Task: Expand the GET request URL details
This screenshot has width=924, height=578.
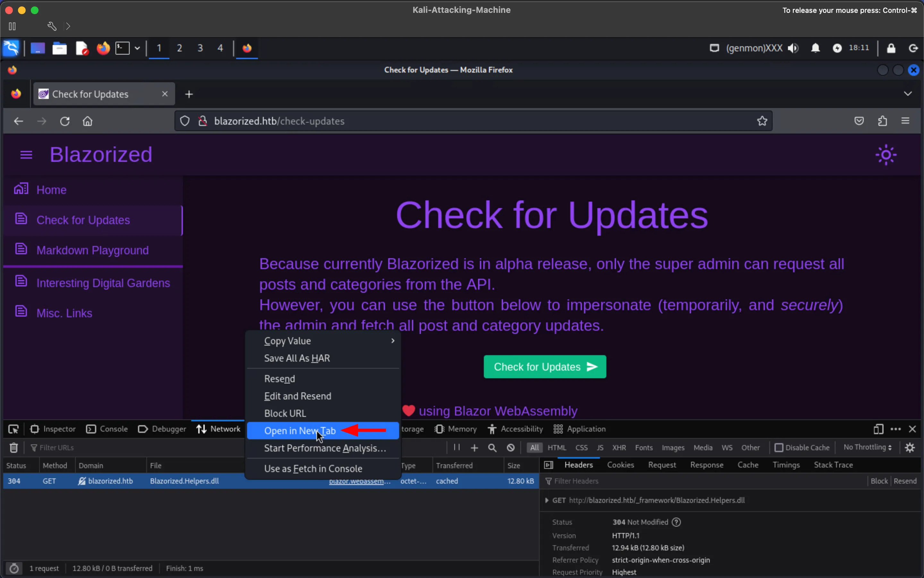Action: coord(547,500)
